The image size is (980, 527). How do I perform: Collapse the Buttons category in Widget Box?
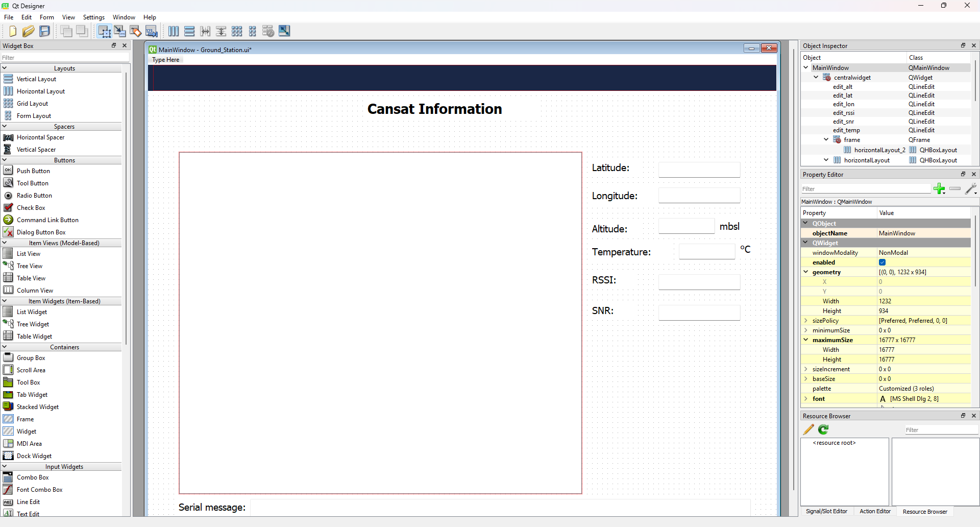coord(5,160)
